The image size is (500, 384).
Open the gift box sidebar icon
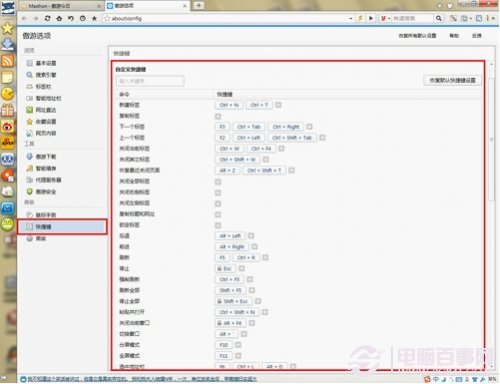click(x=7, y=110)
